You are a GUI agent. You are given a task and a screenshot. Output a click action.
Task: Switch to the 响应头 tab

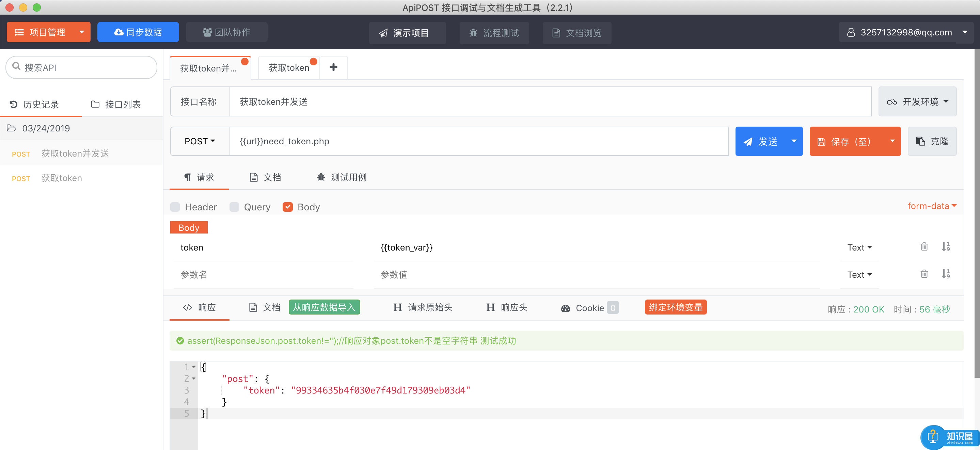pyautogui.click(x=507, y=307)
